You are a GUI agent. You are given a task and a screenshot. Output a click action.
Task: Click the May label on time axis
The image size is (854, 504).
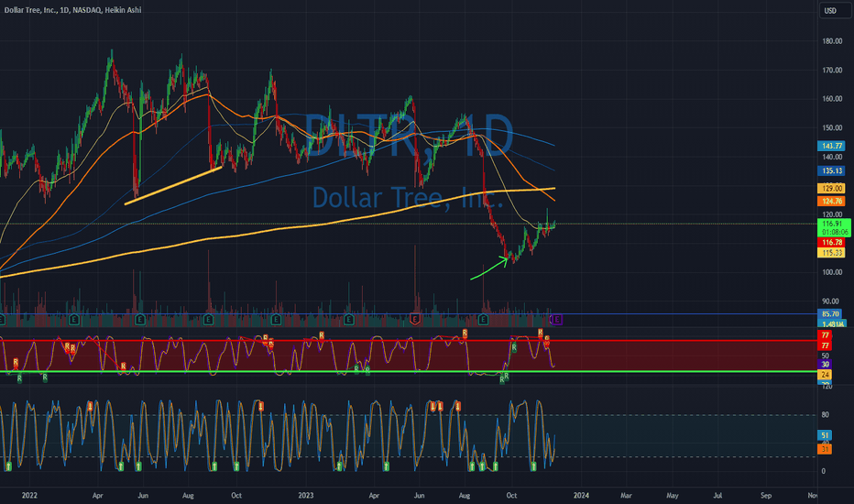coord(672,495)
